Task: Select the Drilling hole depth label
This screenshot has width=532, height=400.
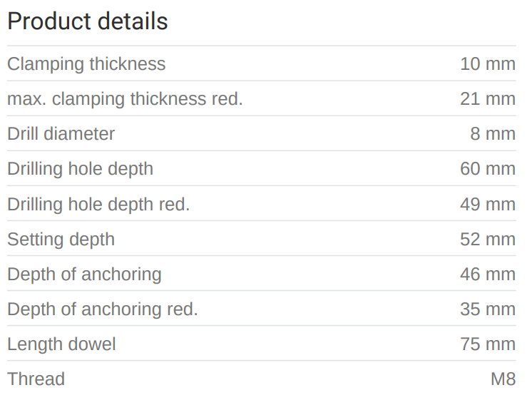Action: point(80,168)
